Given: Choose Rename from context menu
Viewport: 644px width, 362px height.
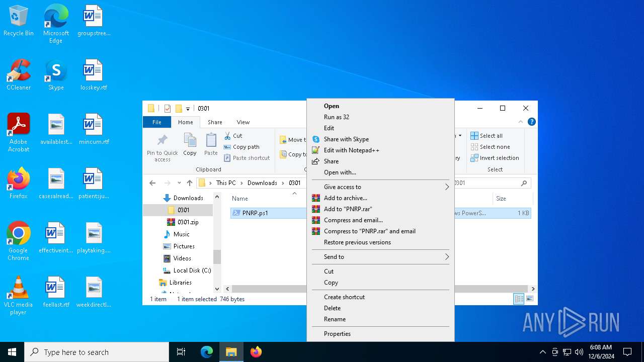Looking at the screenshot, I should [380, 319].
